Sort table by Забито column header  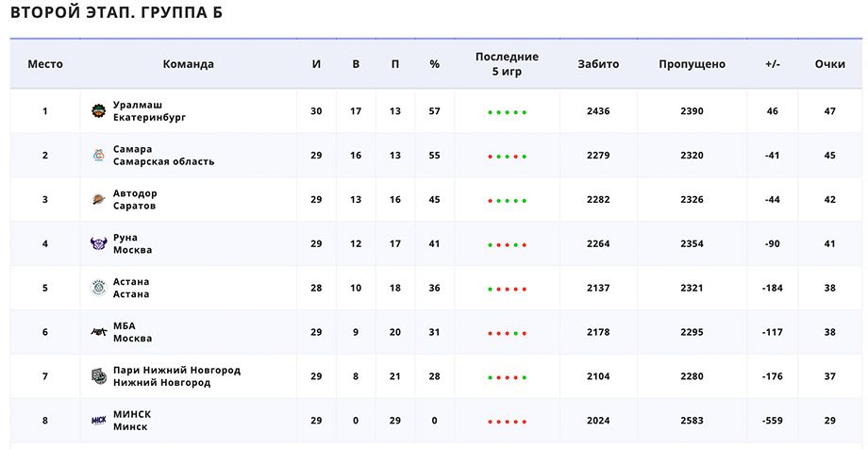tap(598, 64)
